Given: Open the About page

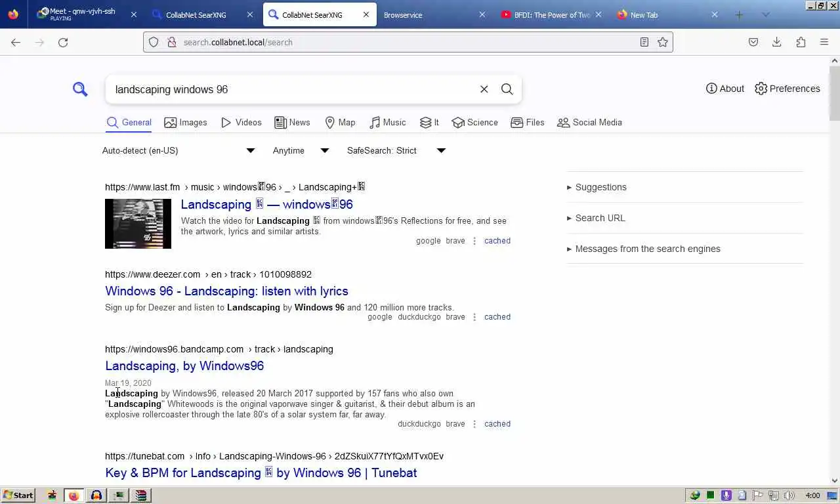Looking at the screenshot, I should point(725,89).
